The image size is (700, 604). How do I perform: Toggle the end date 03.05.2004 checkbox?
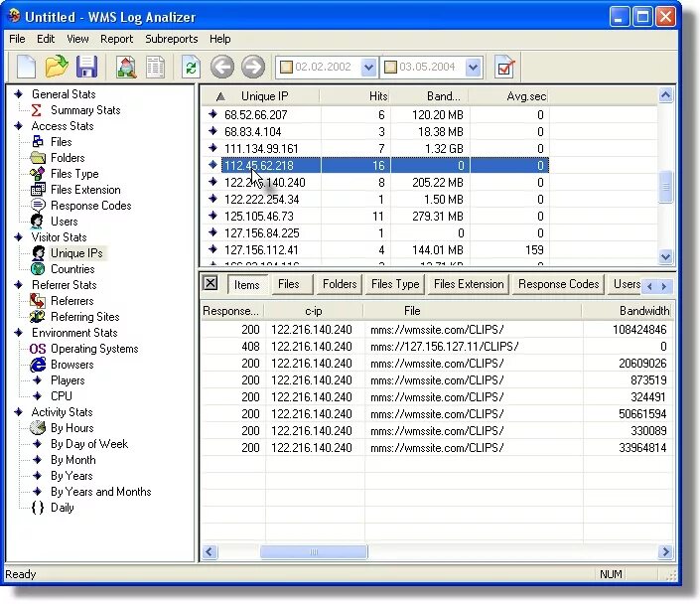coord(390,67)
